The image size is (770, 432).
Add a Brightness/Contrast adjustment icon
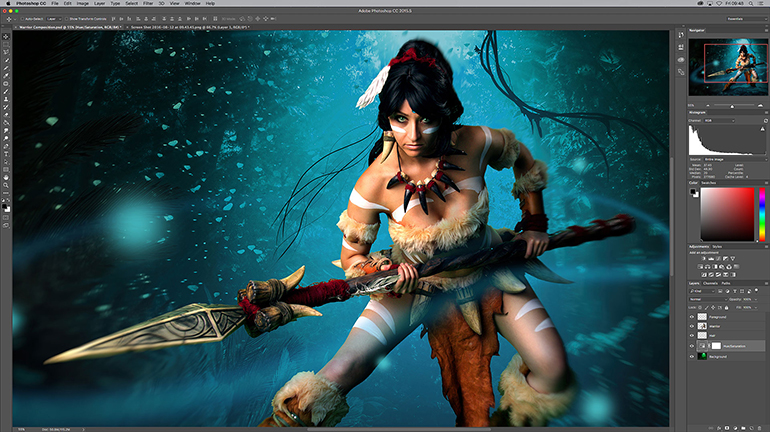[703, 259]
